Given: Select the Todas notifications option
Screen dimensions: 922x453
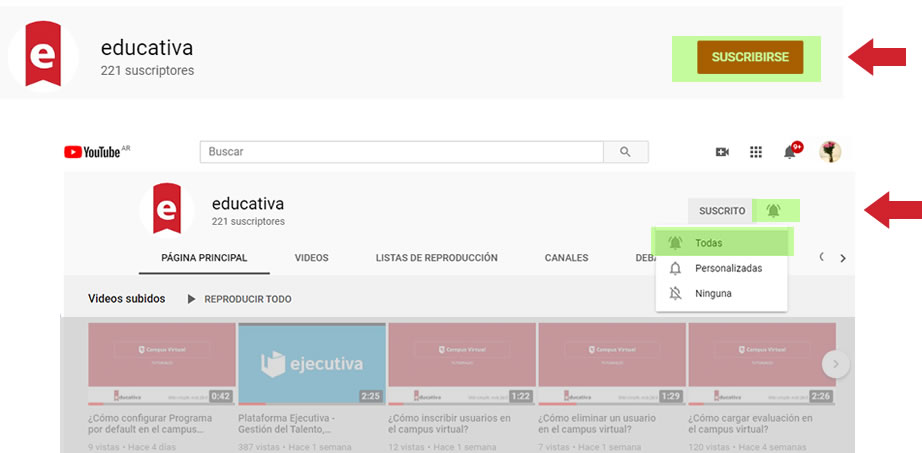Looking at the screenshot, I should (x=708, y=243).
